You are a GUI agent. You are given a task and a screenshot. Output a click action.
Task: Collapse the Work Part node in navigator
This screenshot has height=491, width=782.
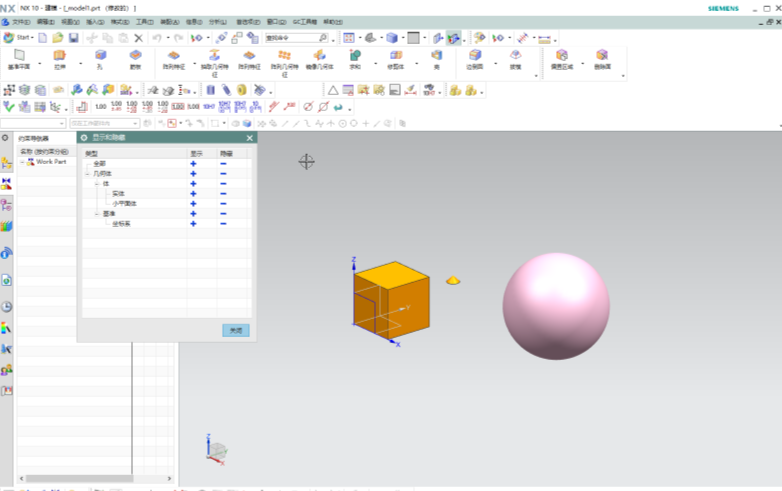click(21, 162)
